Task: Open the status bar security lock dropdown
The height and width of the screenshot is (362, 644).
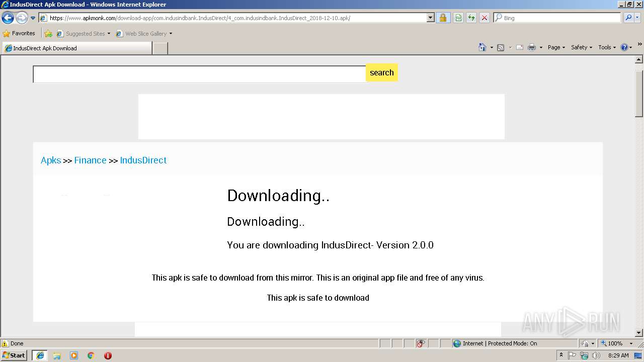Action: click(588, 343)
